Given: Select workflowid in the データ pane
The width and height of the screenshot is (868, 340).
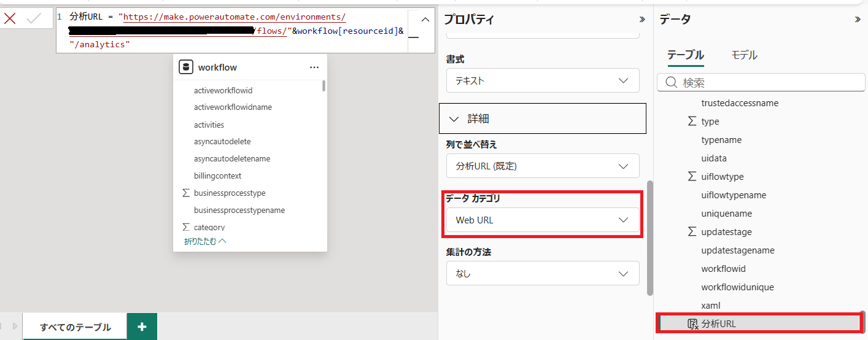Looking at the screenshot, I should [x=723, y=269].
